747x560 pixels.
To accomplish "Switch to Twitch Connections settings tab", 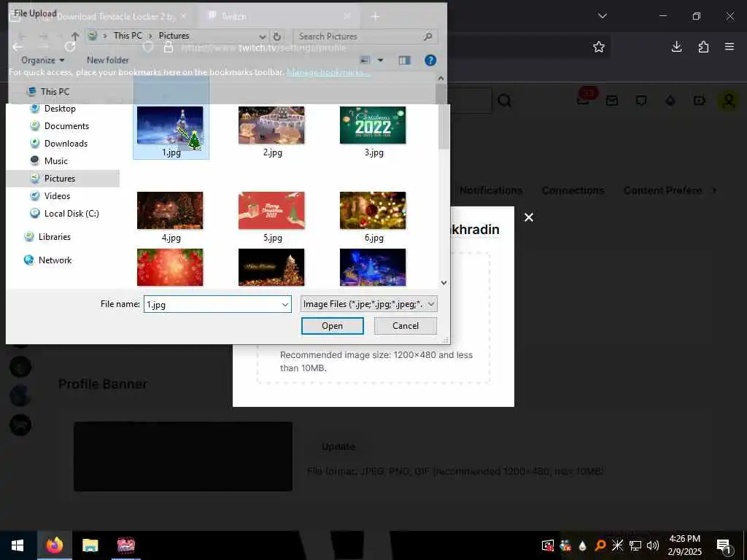I will point(573,190).
